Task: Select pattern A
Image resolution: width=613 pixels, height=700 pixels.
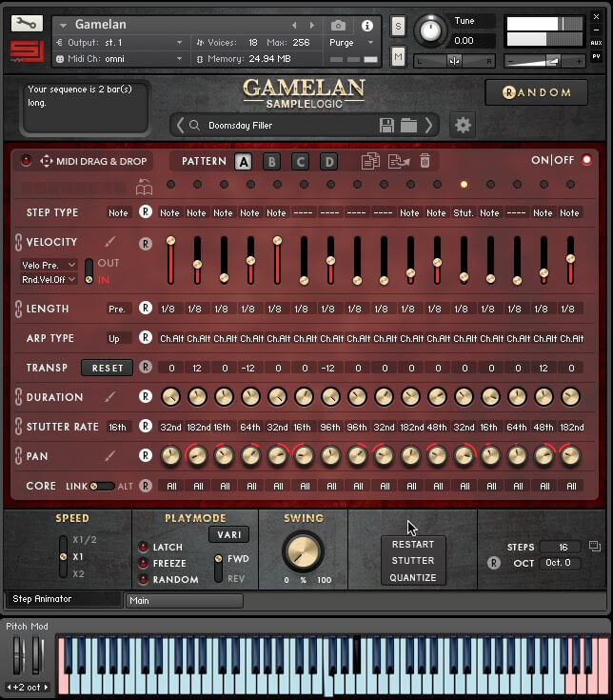Action: (x=244, y=162)
